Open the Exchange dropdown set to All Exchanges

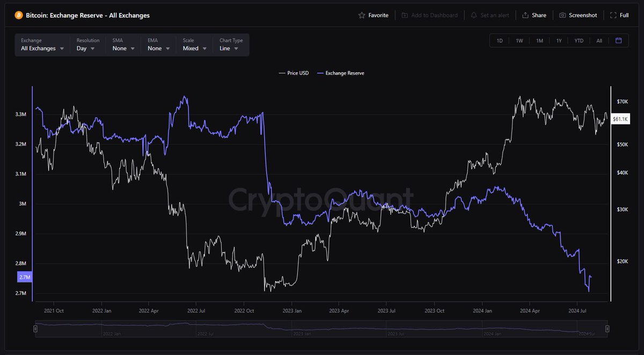coord(43,45)
